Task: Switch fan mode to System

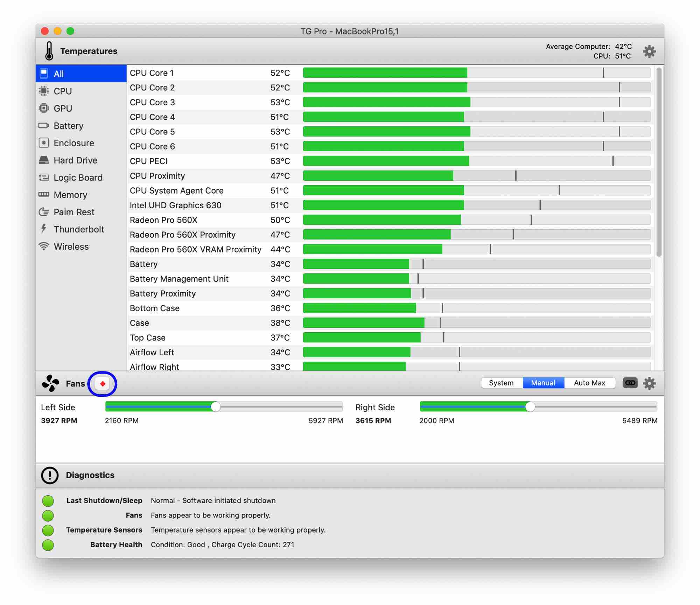Action: pos(501,383)
